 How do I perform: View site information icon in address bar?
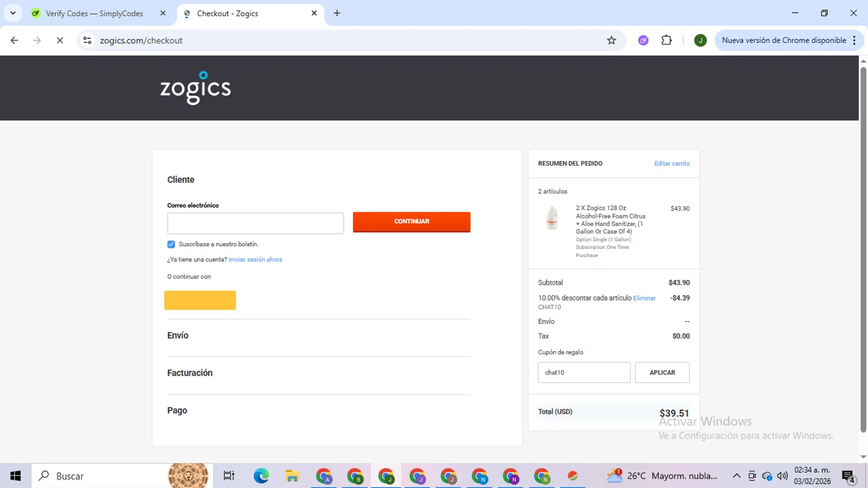[x=87, y=41]
